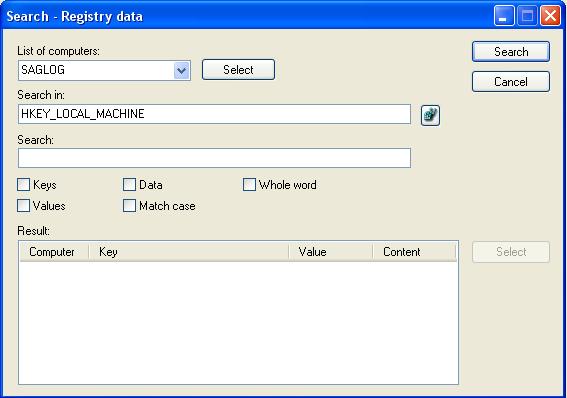The image size is (567, 398).
Task: Sort results by Value column
Action: click(331, 252)
